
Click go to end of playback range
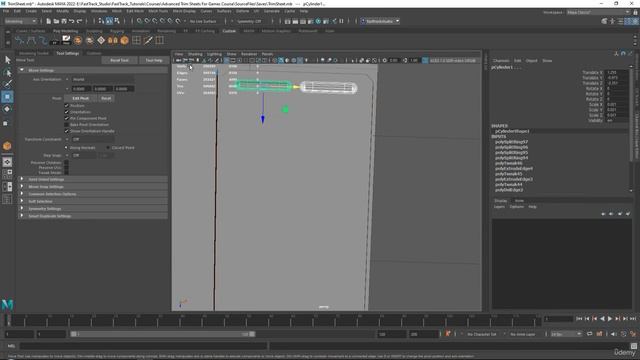[633, 319]
